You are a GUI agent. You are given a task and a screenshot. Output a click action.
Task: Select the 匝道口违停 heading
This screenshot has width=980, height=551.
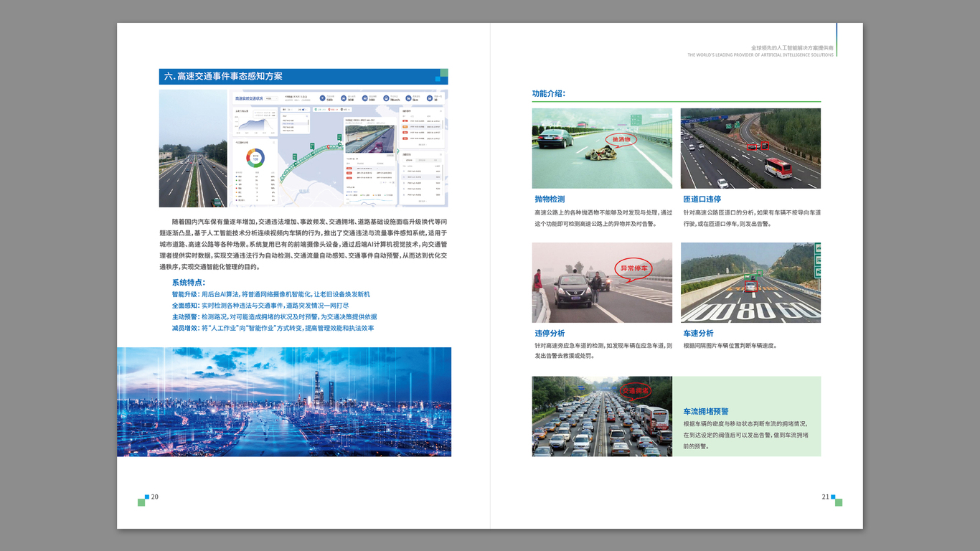tap(702, 199)
